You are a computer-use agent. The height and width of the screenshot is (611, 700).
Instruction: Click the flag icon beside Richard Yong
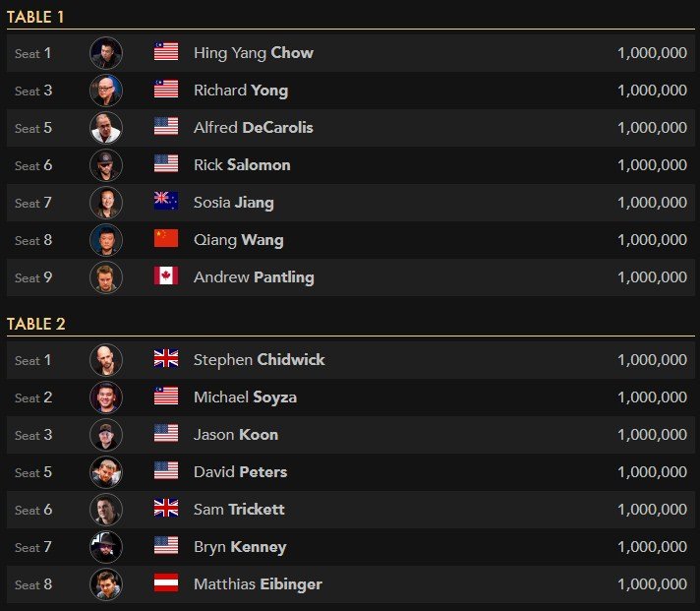[x=166, y=91]
